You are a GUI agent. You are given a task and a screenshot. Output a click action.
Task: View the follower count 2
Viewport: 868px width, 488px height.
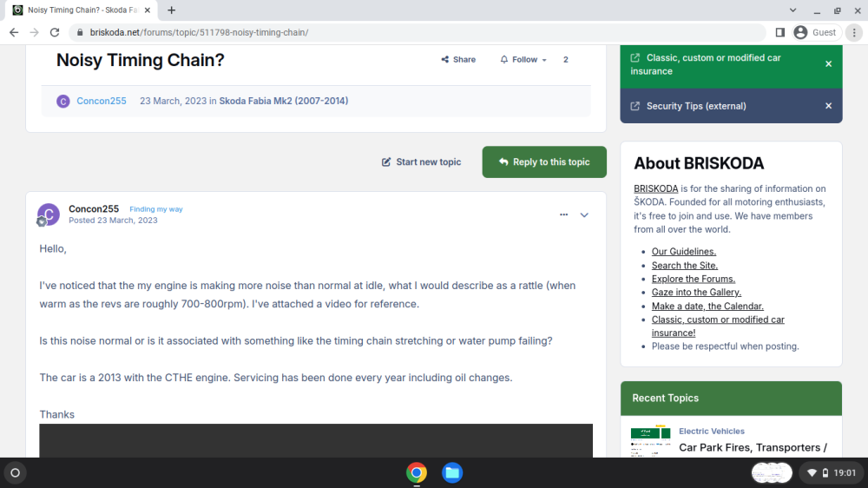566,59
